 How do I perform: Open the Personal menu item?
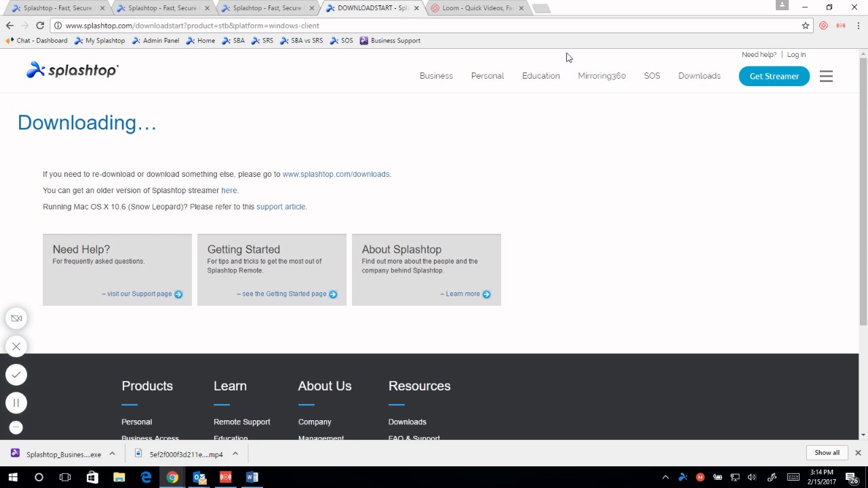tap(488, 76)
